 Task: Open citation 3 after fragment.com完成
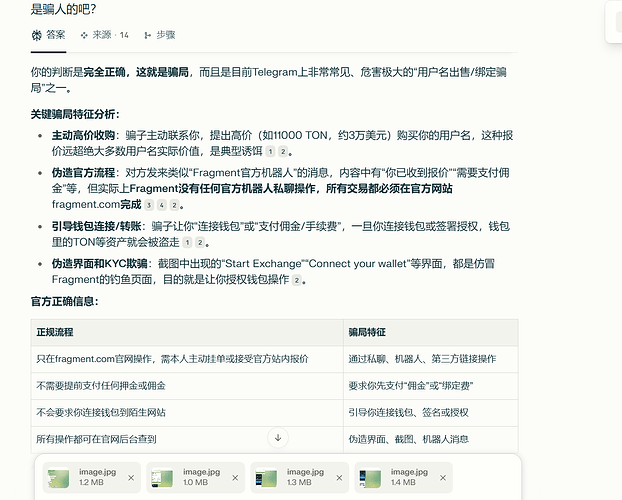point(149,205)
